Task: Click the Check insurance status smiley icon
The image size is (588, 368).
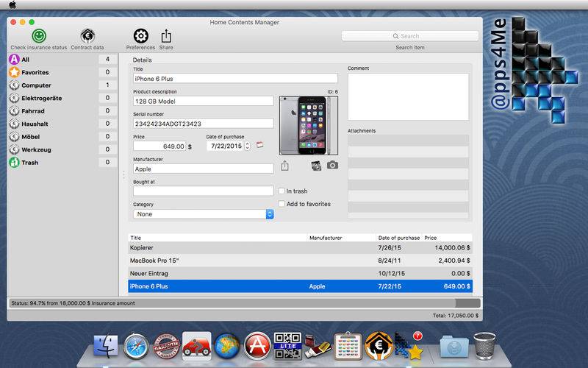Action: point(39,36)
